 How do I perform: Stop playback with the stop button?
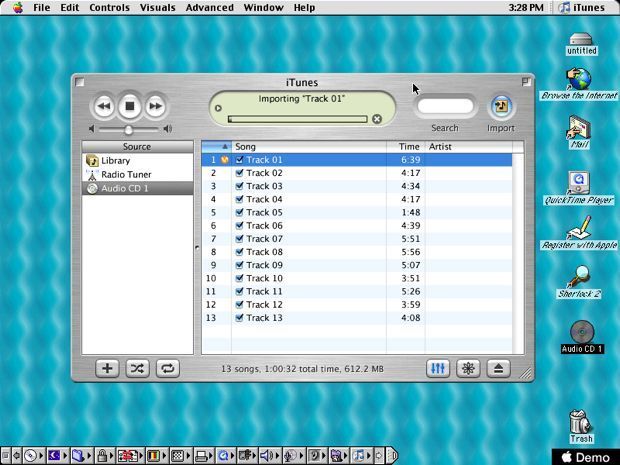[130, 106]
